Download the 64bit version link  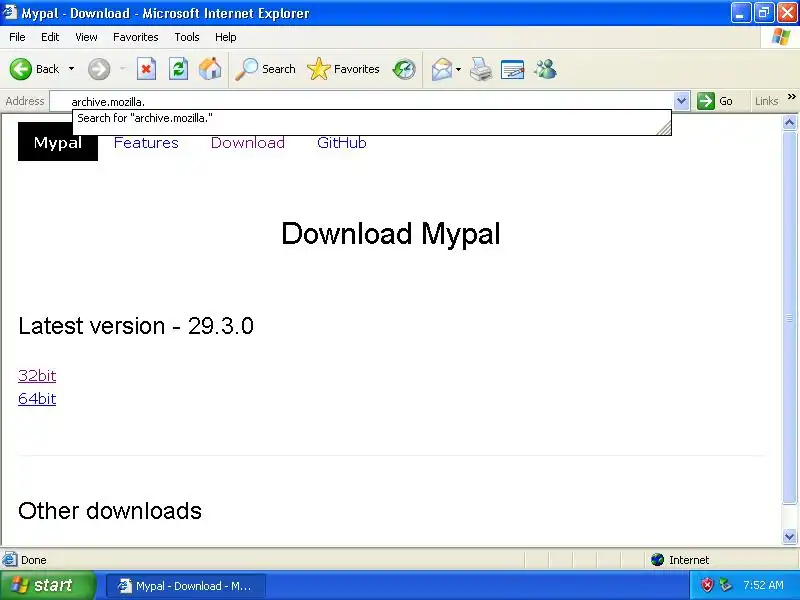(x=37, y=398)
